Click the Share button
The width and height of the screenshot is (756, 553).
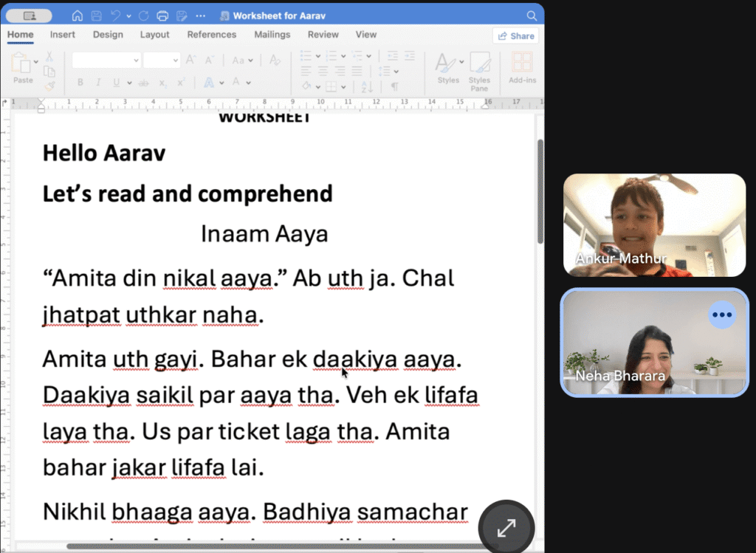(516, 35)
